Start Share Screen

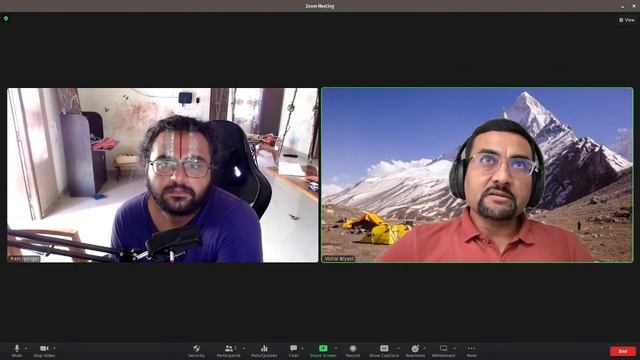(x=323, y=350)
